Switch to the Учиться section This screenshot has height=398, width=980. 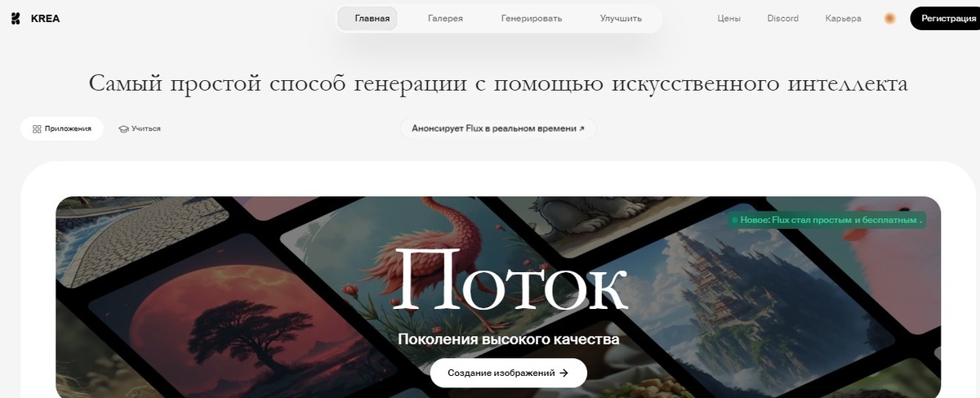point(140,128)
